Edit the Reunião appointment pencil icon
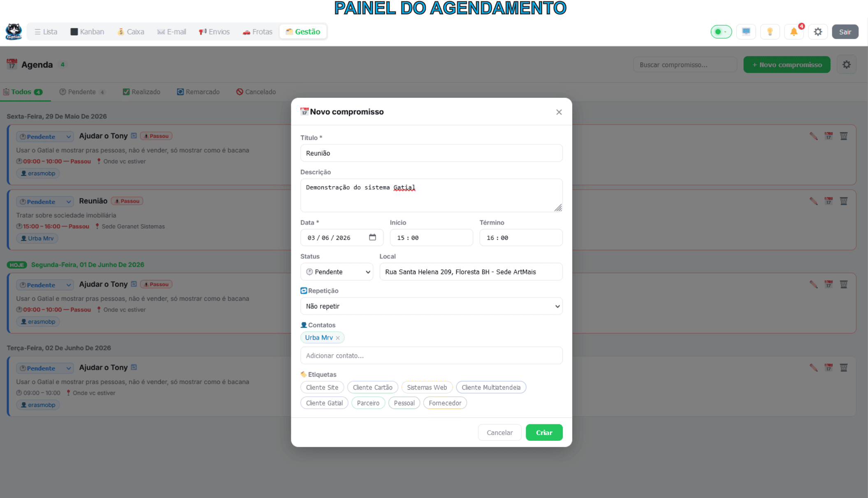The image size is (868, 498). tap(813, 201)
